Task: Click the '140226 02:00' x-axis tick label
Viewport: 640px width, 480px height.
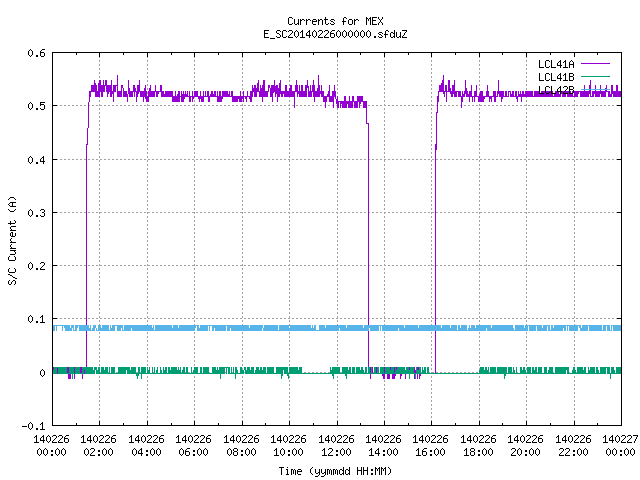Action: 98,446
